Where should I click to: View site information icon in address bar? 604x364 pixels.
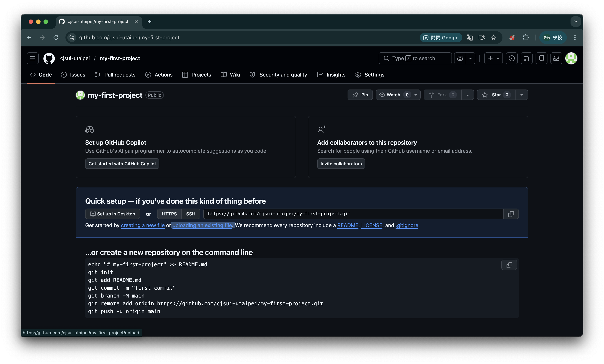pos(72,38)
